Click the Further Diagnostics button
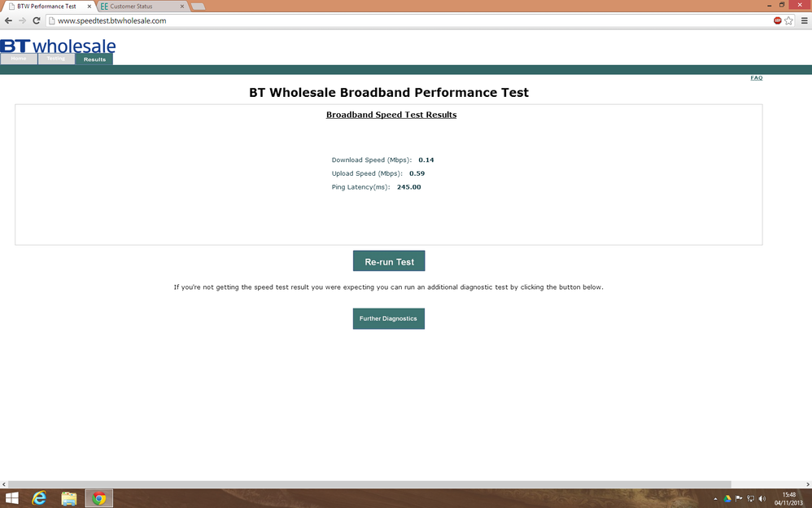The width and height of the screenshot is (812, 508). pyautogui.click(x=388, y=318)
